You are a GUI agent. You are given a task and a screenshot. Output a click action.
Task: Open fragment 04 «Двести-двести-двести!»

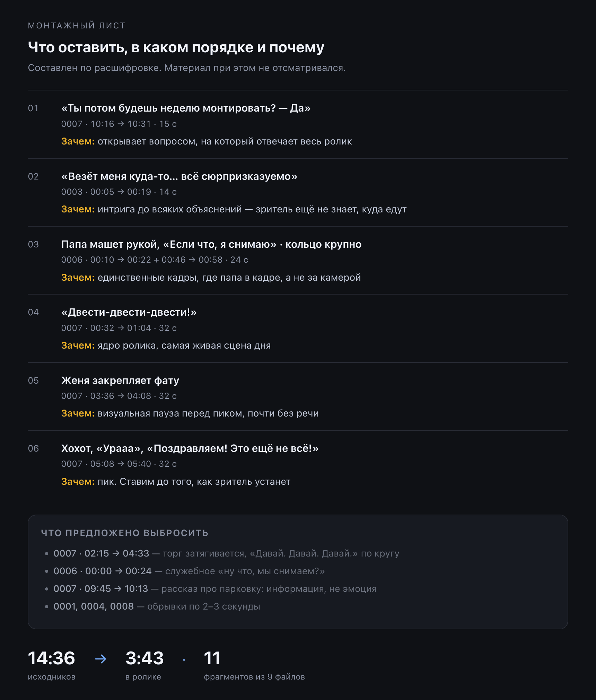pyautogui.click(x=129, y=312)
